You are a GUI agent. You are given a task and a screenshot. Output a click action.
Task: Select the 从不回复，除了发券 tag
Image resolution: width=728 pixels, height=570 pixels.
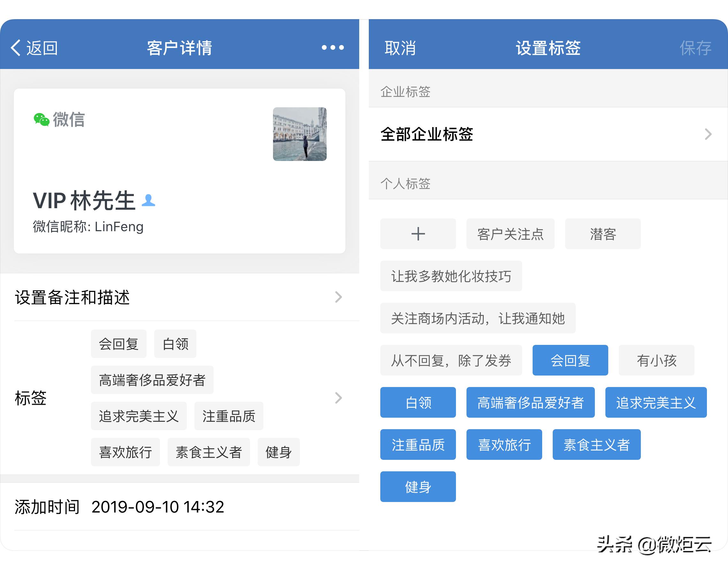[451, 360]
